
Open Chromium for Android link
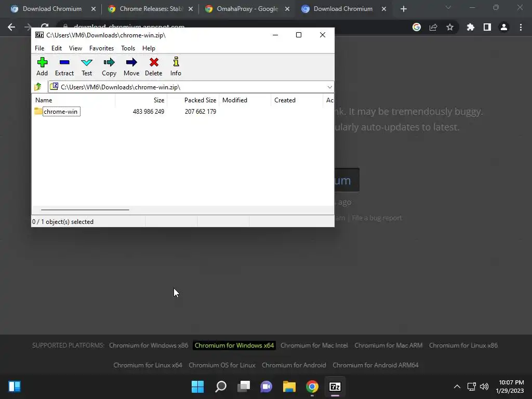coord(294,365)
